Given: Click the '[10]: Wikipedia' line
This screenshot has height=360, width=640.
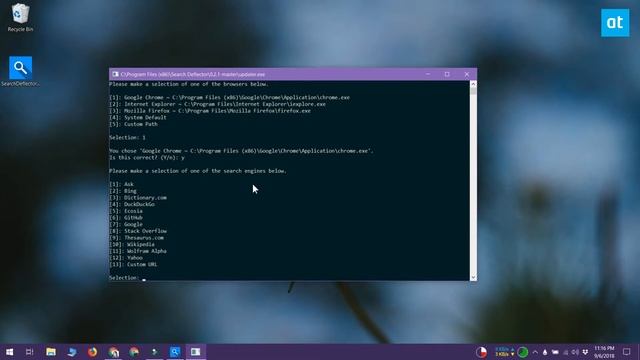Looking at the screenshot, I should 132,244.
